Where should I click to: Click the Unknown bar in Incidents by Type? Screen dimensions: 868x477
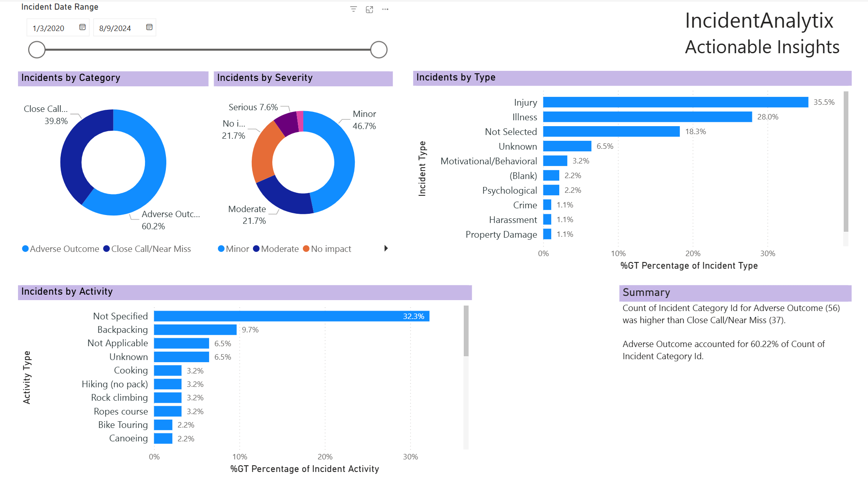point(567,146)
